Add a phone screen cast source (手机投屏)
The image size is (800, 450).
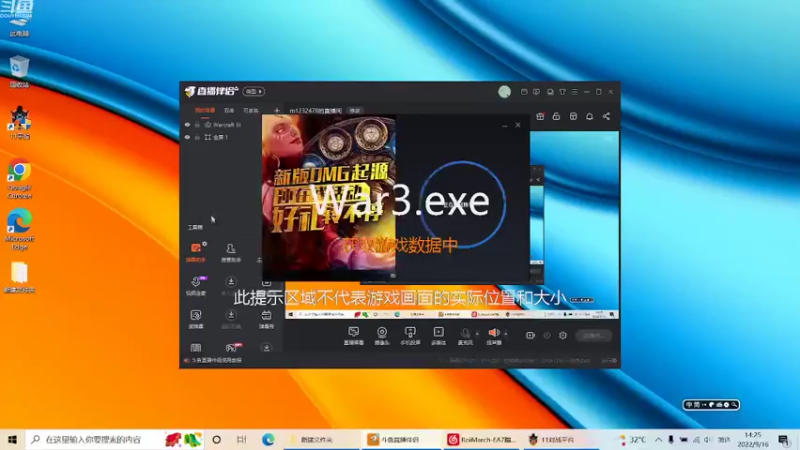(410, 336)
